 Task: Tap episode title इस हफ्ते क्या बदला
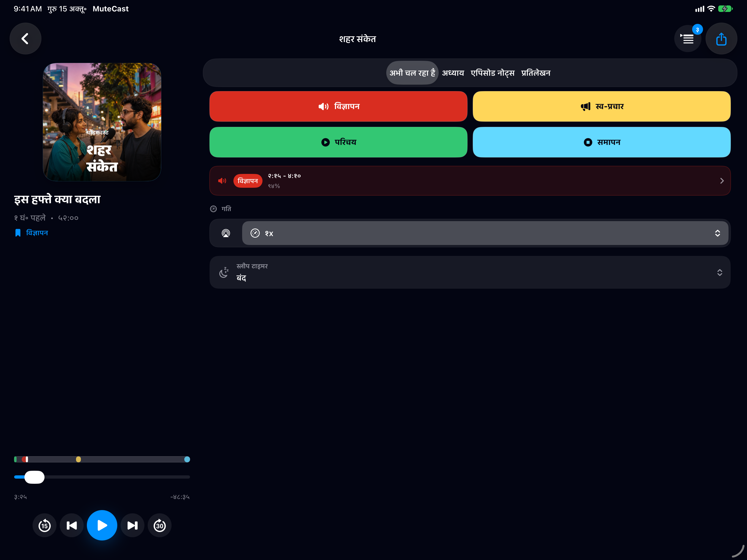(x=58, y=199)
